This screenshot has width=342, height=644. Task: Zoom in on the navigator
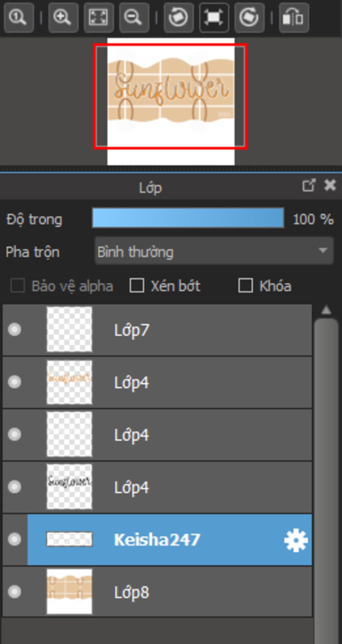tap(63, 17)
